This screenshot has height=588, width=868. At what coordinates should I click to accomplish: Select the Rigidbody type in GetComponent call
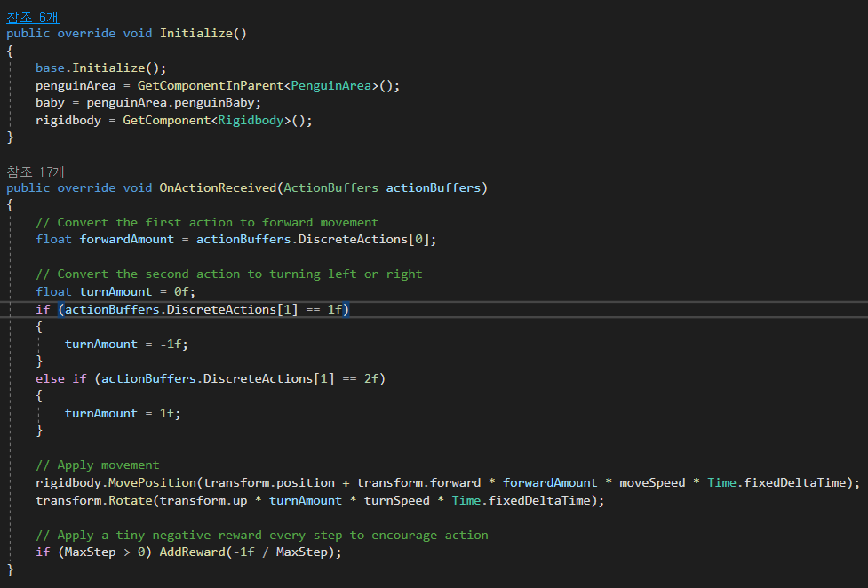(x=251, y=120)
